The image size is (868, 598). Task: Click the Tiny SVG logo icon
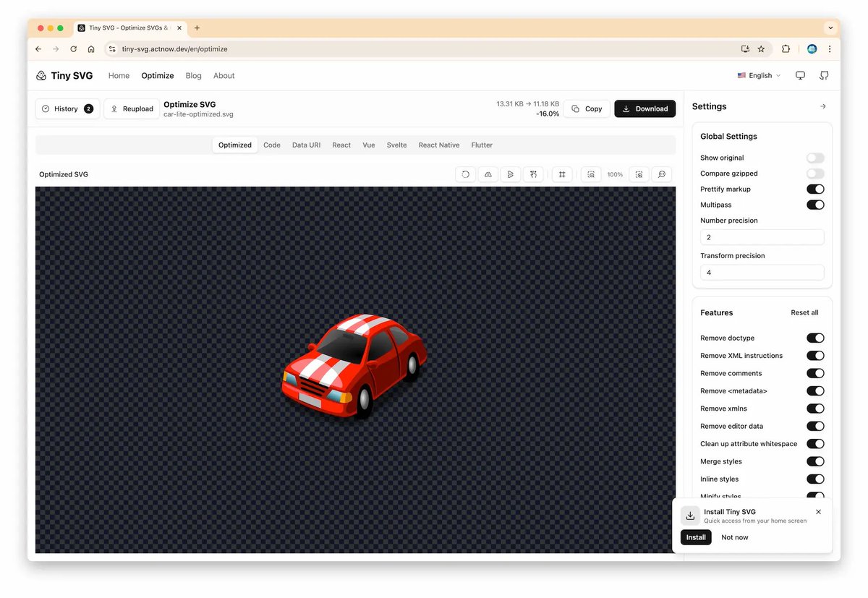coord(41,75)
